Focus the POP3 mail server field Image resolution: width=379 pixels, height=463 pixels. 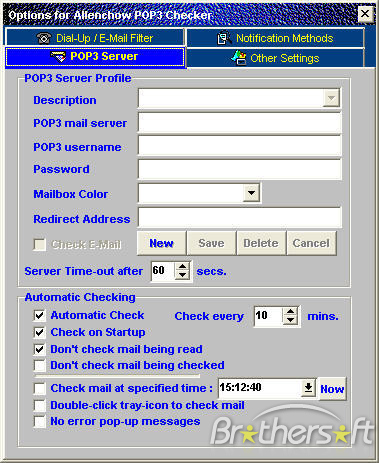pyautogui.click(x=240, y=122)
